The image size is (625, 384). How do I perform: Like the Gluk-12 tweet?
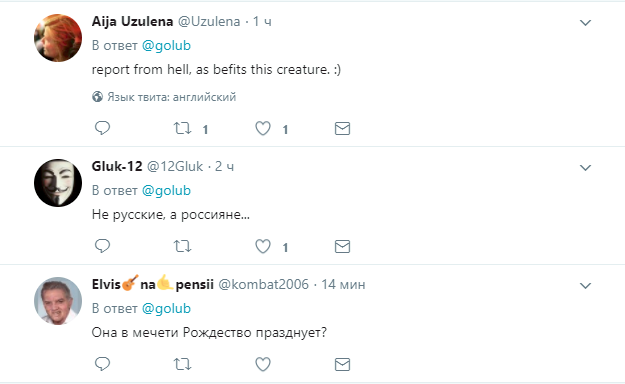tap(263, 246)
